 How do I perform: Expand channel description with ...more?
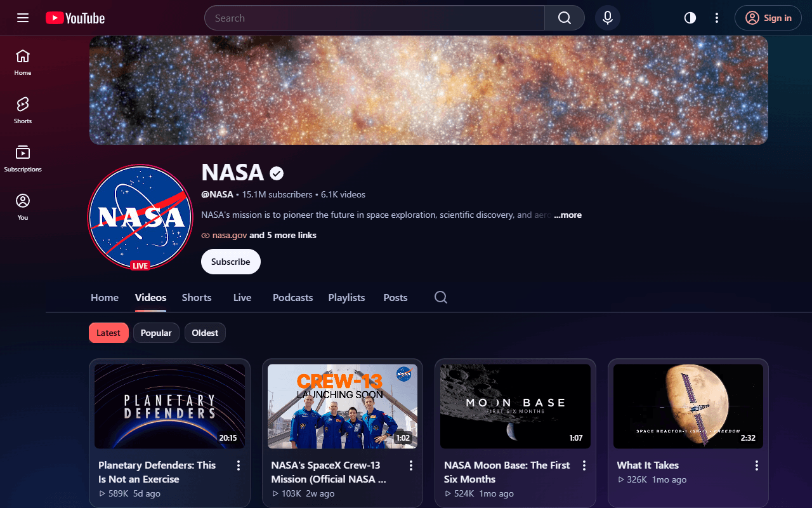click(568, 215)
